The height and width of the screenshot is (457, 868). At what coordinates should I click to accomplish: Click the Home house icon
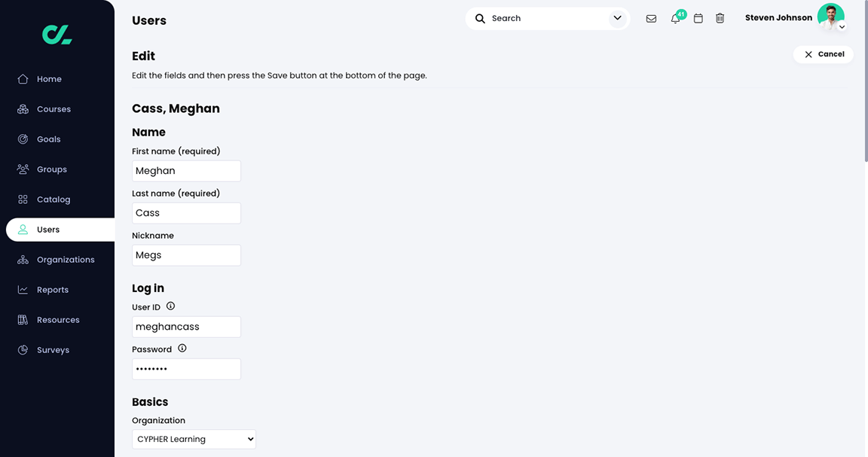(x=23, y=79)
